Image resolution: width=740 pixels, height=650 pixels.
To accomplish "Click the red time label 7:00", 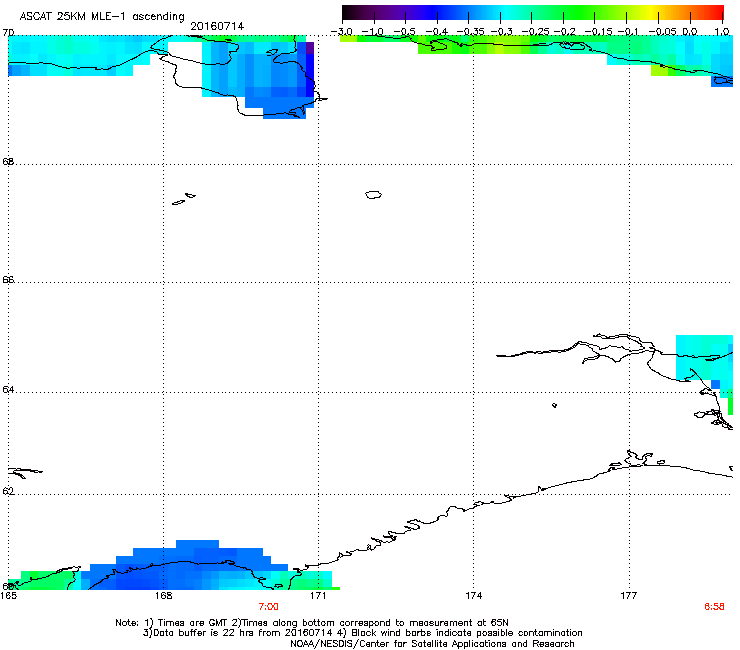I will pos(268,607).
